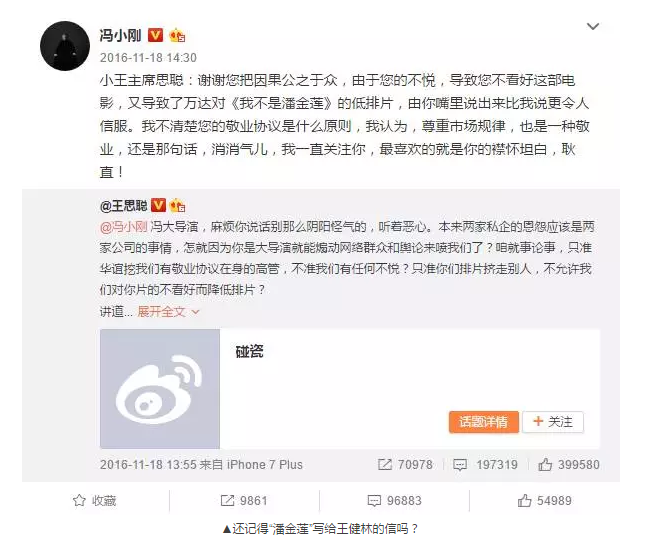
Task: Click the crown icon beside 王思聪
Action: [x=177, y=205]
